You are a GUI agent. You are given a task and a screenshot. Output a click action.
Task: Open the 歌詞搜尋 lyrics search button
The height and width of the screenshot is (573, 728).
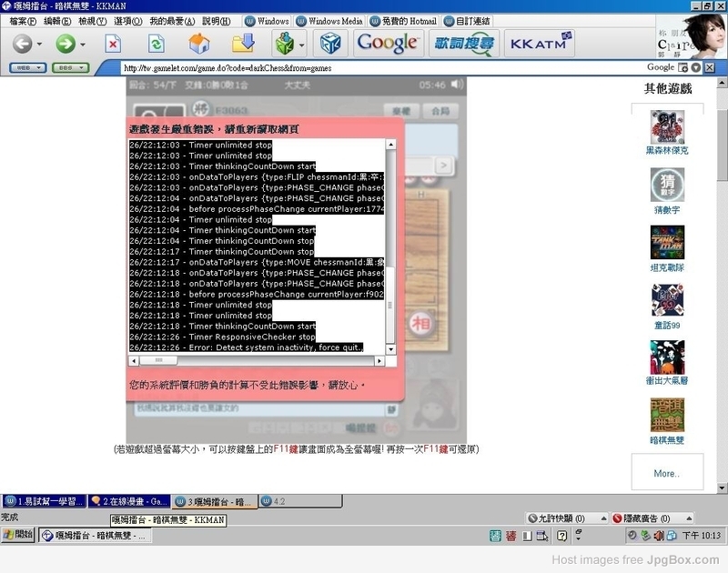click(x=464, y=44)
